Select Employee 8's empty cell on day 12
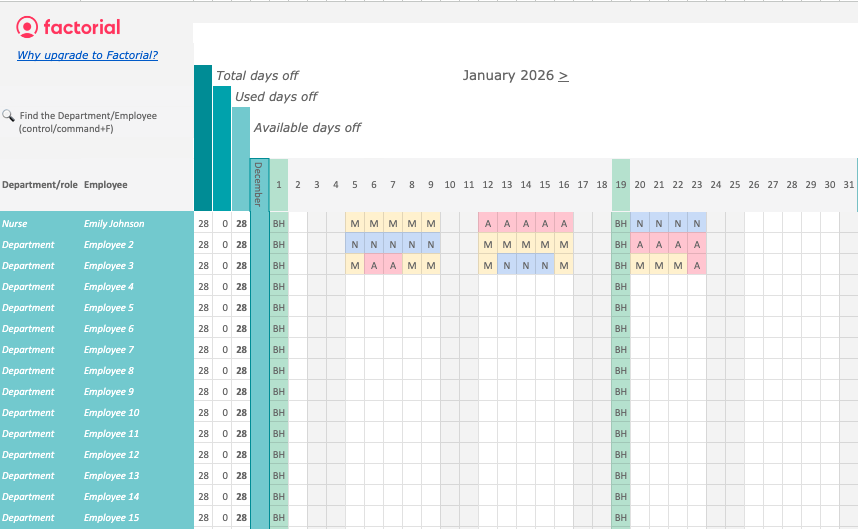Image resolution: width=858 pixels, height=529 pixels. pyautogui.click(x=488, y=371)
